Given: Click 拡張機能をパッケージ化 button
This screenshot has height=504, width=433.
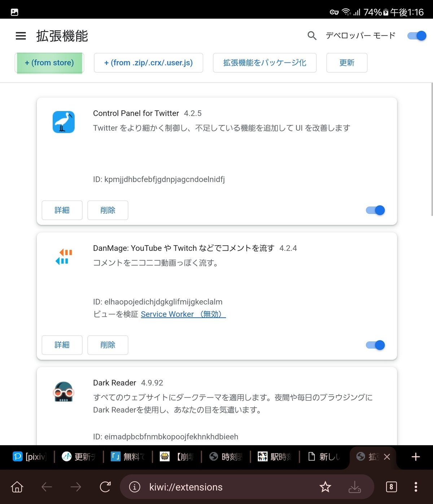Looking at the screenshot, I should 264,63.
